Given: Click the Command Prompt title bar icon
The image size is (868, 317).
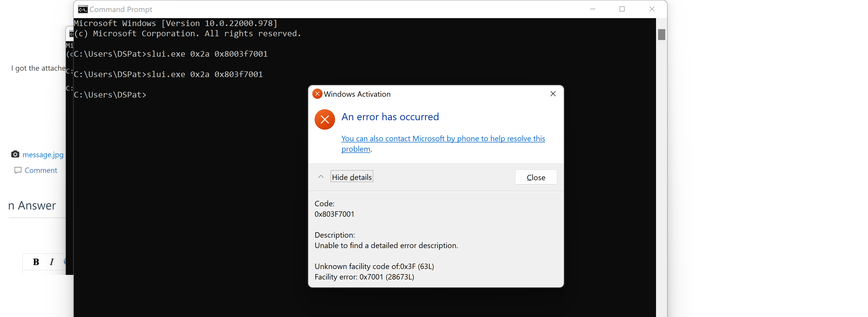Looking at the screenshot, I should [82, 9].
